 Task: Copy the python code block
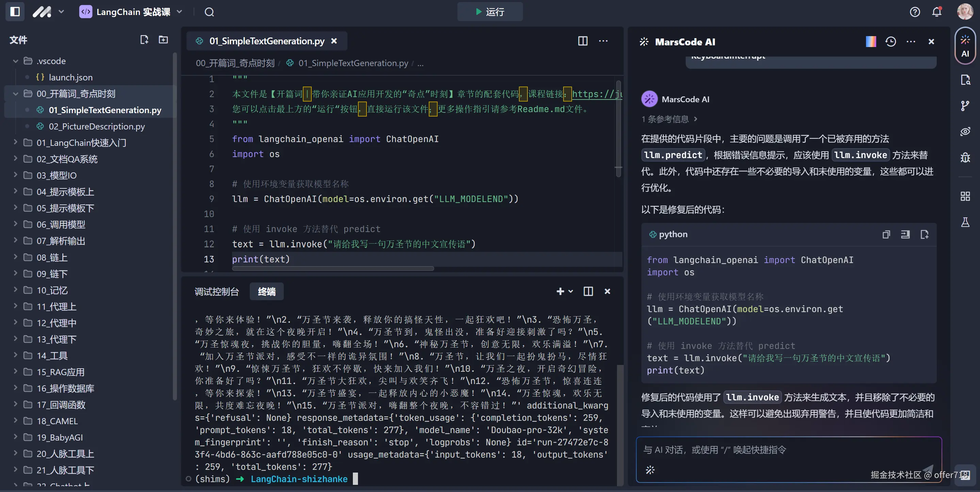coord(886,234)
